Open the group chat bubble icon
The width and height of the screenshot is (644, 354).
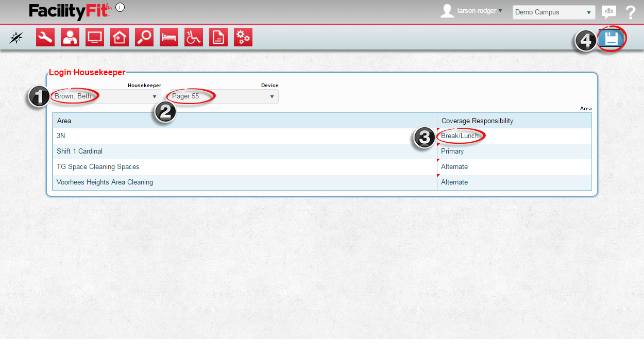(609, 12)
